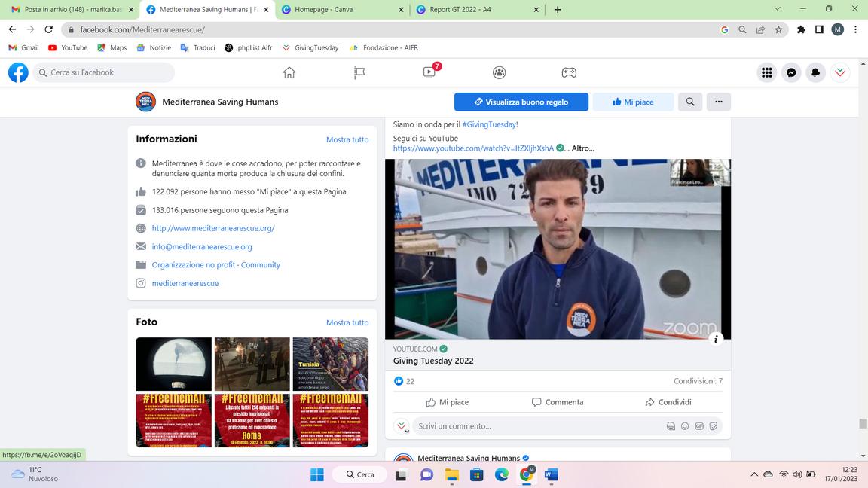868x488 pixels.
Task: Search within Mediterranea page
Action: tap(690, 102)
